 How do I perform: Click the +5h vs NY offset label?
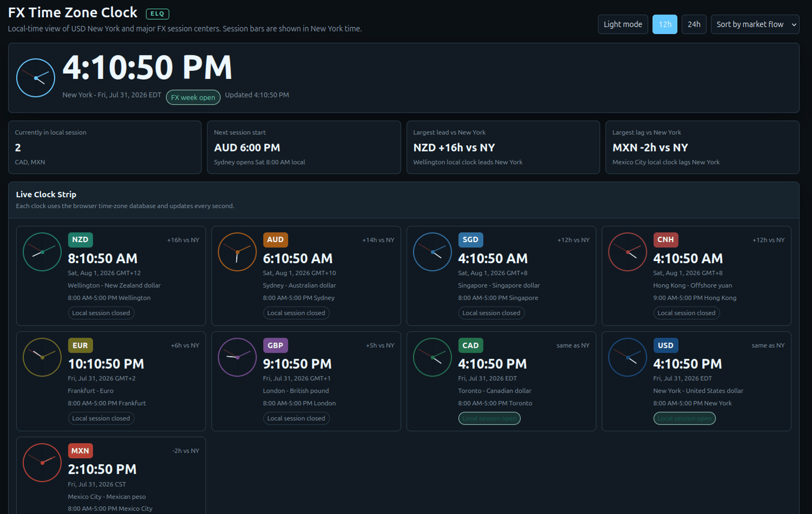pos(380,346)
